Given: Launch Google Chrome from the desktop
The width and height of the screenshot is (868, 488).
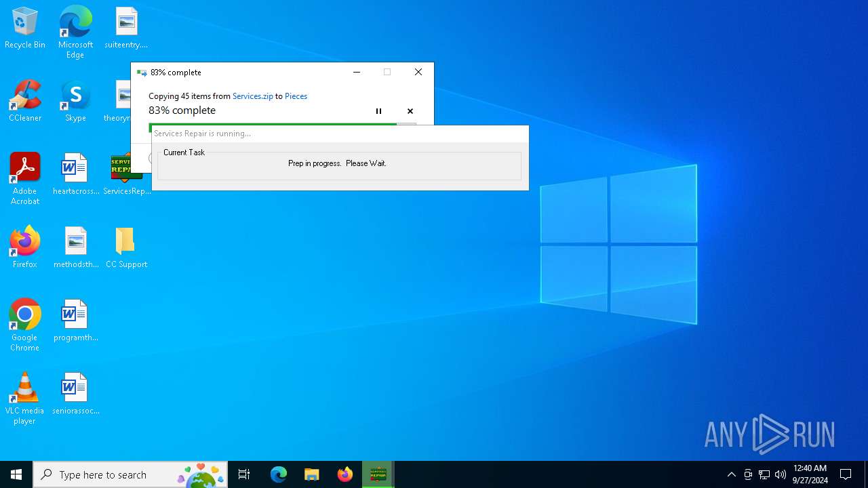Looking at the screenshot, I should (x=25, y=325).
